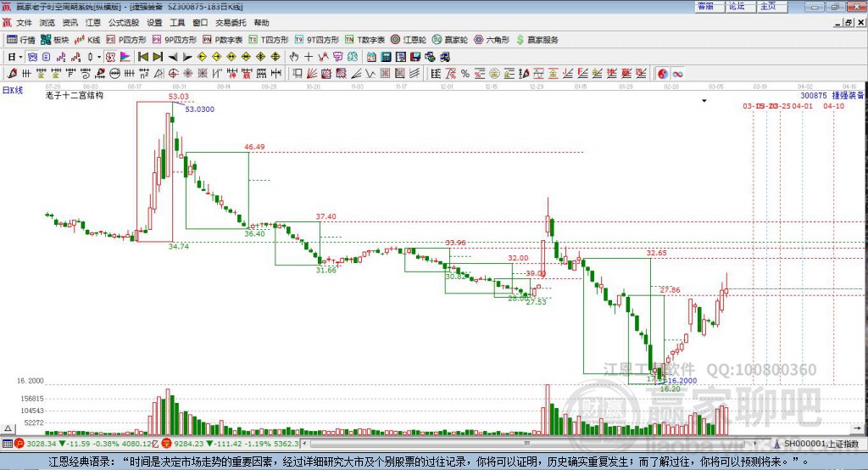Open the 赢家轮 wheel tool
868x470 pixels.
click(x=450, y=40)
